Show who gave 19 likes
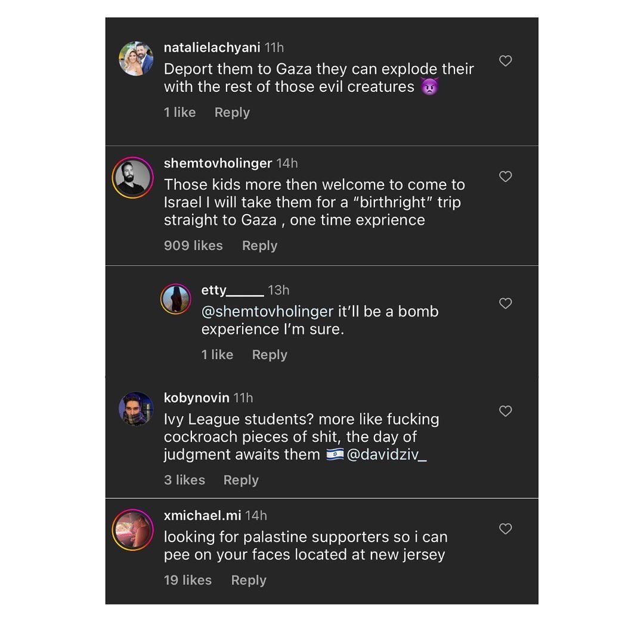Image resolution: width=644 pixels, height=644 pixels. pos(187,580)
